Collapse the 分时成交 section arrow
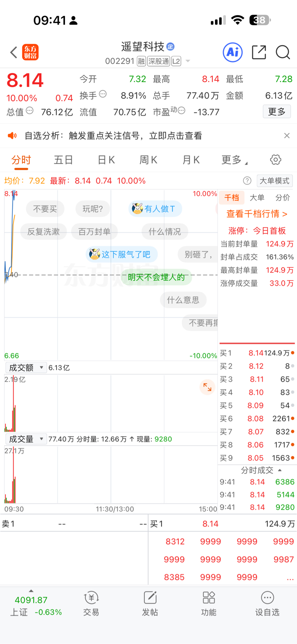This screenshot has height=644, width=297. 280,470
